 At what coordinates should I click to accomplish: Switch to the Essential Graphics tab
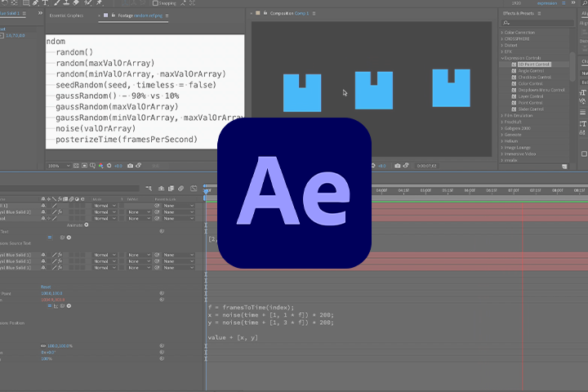click(x=66, y=16)
